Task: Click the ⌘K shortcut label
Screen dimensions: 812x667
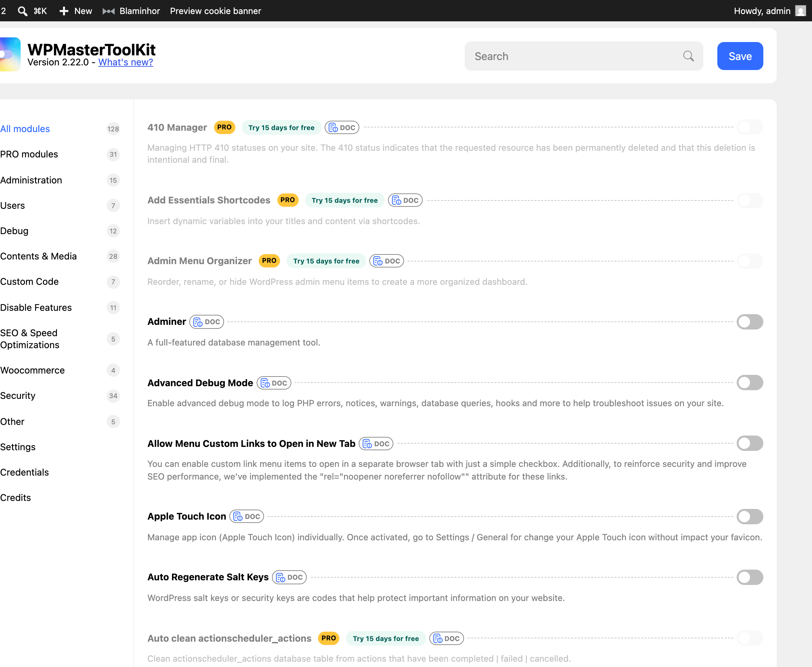Action: 40,11
